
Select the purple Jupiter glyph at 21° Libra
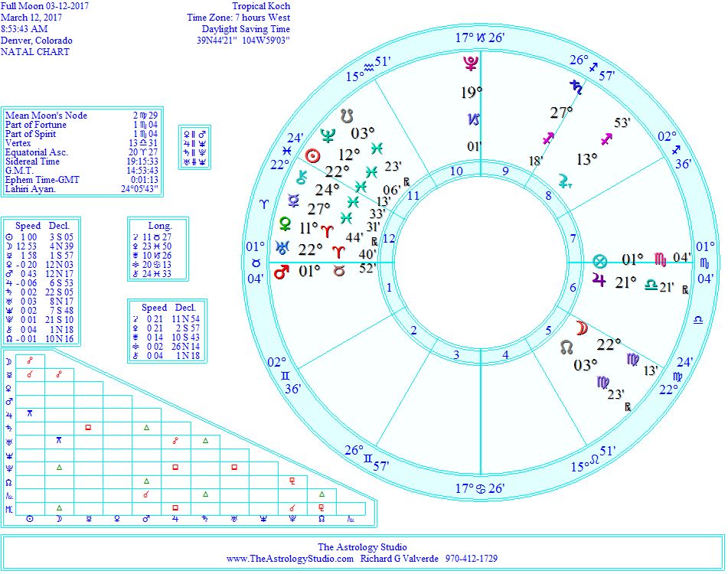[x=598, y=281]
